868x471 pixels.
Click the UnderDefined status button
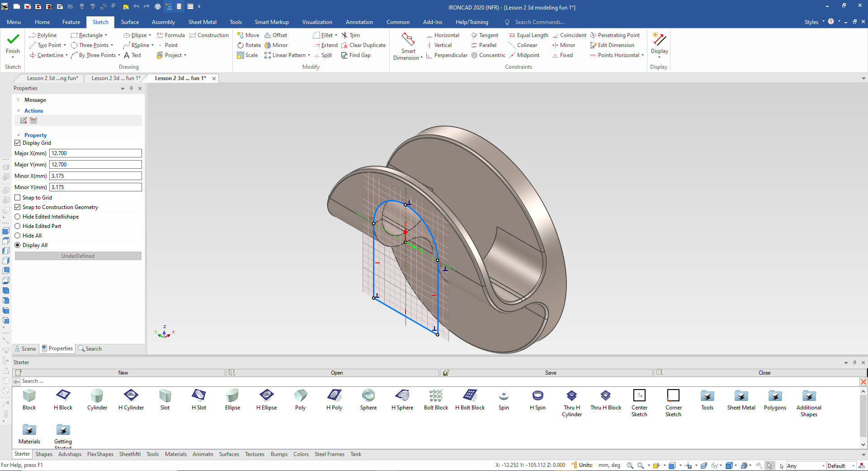pyautogui.click(x=78, y=256)
